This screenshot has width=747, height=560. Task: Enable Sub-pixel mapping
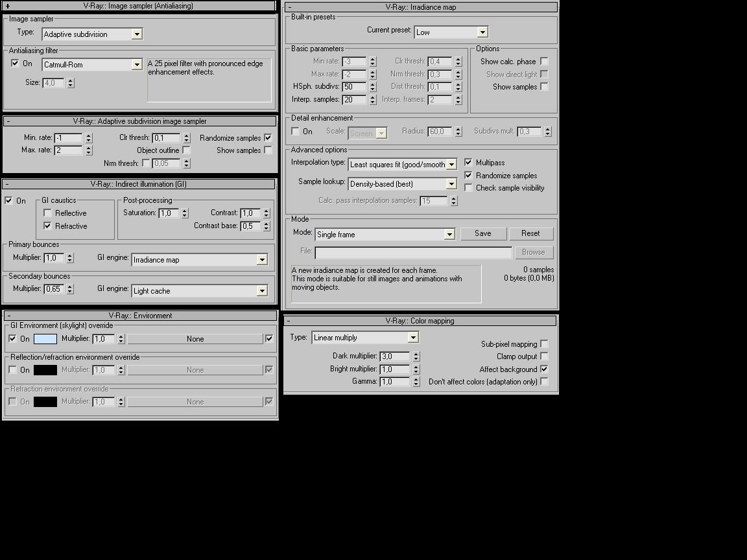tap(544, 344)
